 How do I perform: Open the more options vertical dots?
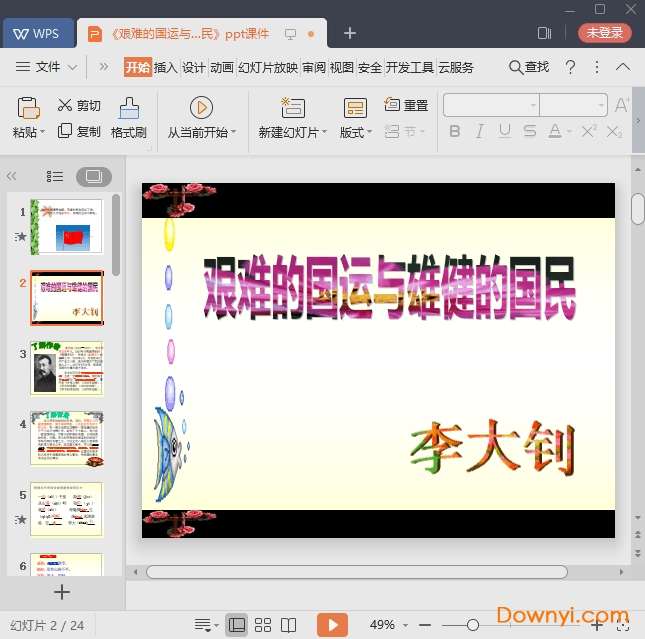tap(596, 67)
